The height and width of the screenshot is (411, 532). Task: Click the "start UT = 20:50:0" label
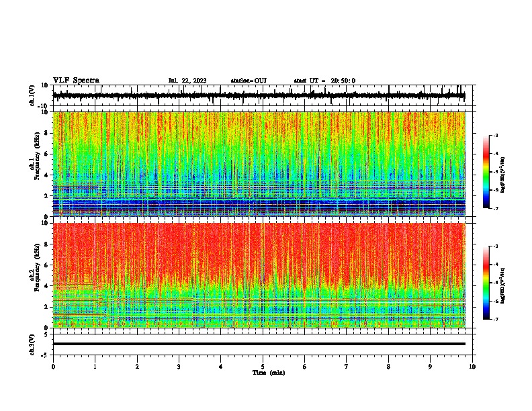(324, 81)
